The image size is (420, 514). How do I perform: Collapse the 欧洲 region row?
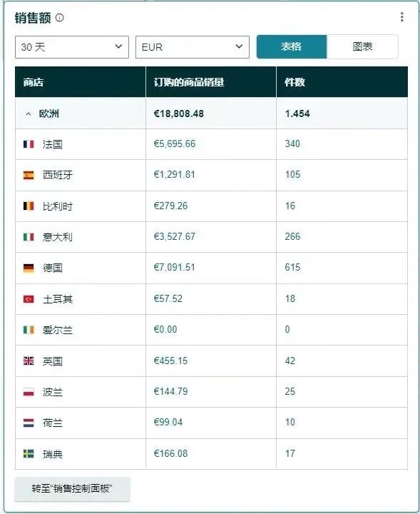coord(29,114)
